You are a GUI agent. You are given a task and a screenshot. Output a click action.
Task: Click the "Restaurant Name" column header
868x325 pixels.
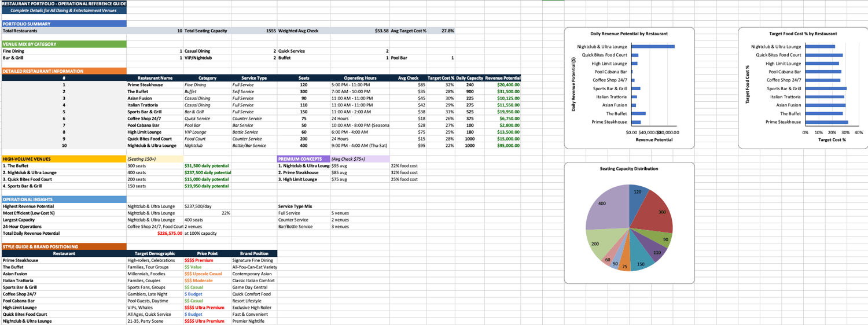pyautogui.click(x=155, y=78)
